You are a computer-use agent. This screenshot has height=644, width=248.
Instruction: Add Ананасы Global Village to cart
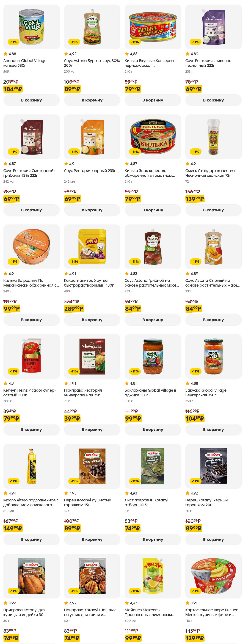tap(31, 100)
